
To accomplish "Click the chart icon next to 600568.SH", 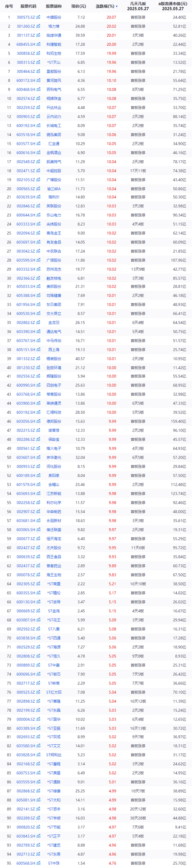I will pyautogui.click(x=38, y=863).
